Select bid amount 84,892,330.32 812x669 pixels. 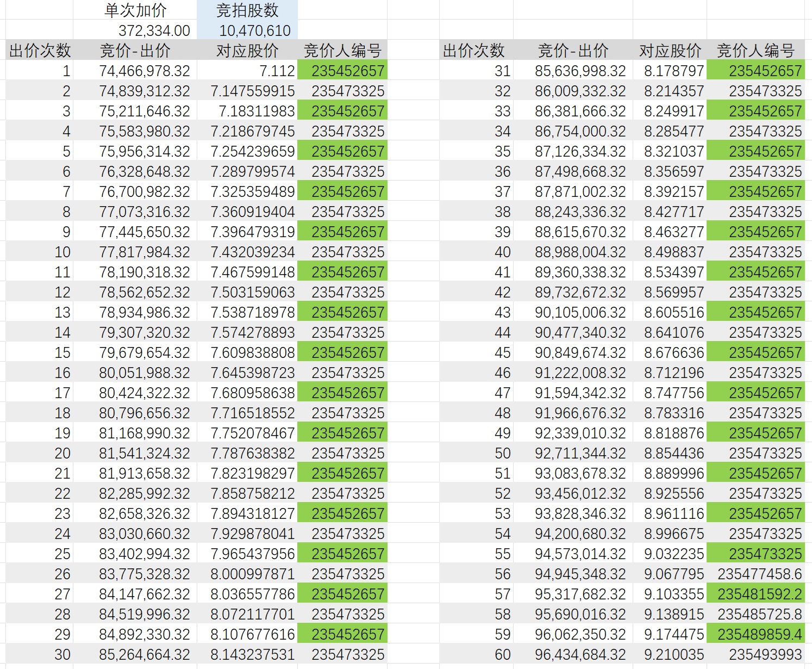135,634
